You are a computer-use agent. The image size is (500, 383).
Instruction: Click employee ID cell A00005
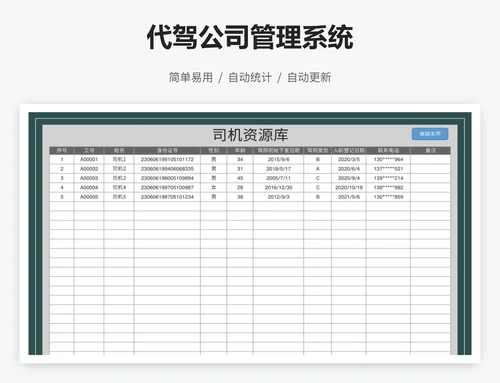click(x=89, y=197)
